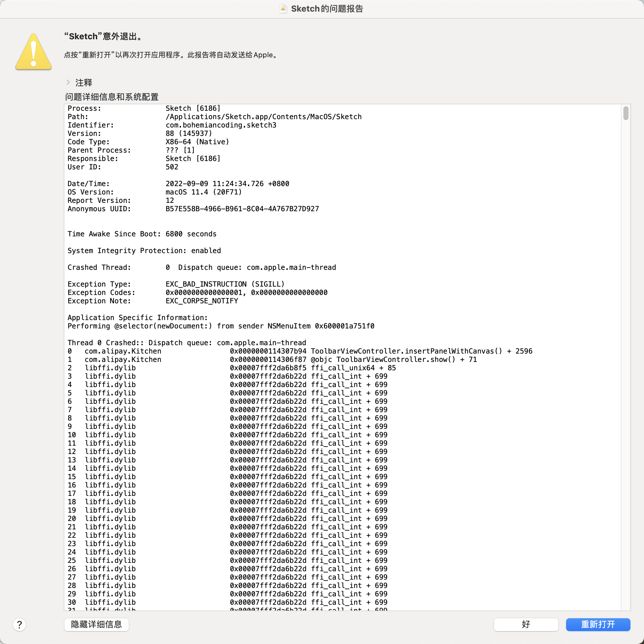This screenshot has width=644, height=644.
Task: Click the '“Sketch”意外退出。' heading
Action: 104,36
